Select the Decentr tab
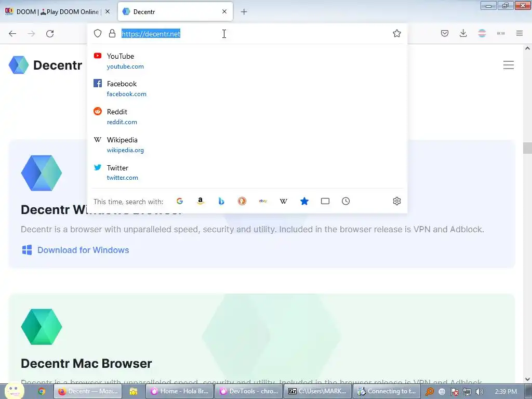Image resolution: width=532 pixels, height=399 pixels. coord(175,11)
